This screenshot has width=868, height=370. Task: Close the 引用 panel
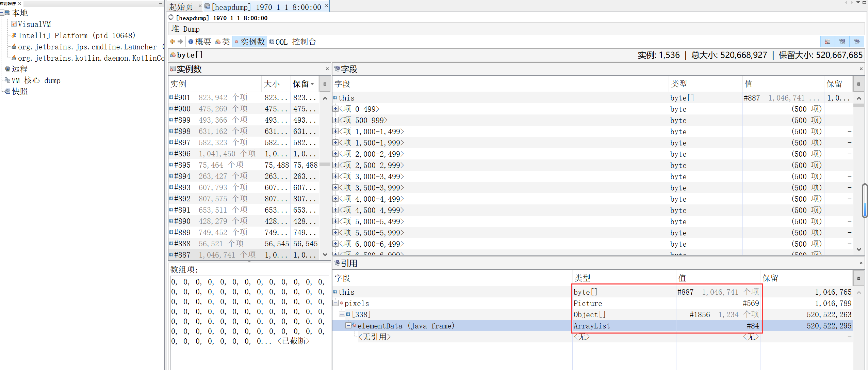861,263
